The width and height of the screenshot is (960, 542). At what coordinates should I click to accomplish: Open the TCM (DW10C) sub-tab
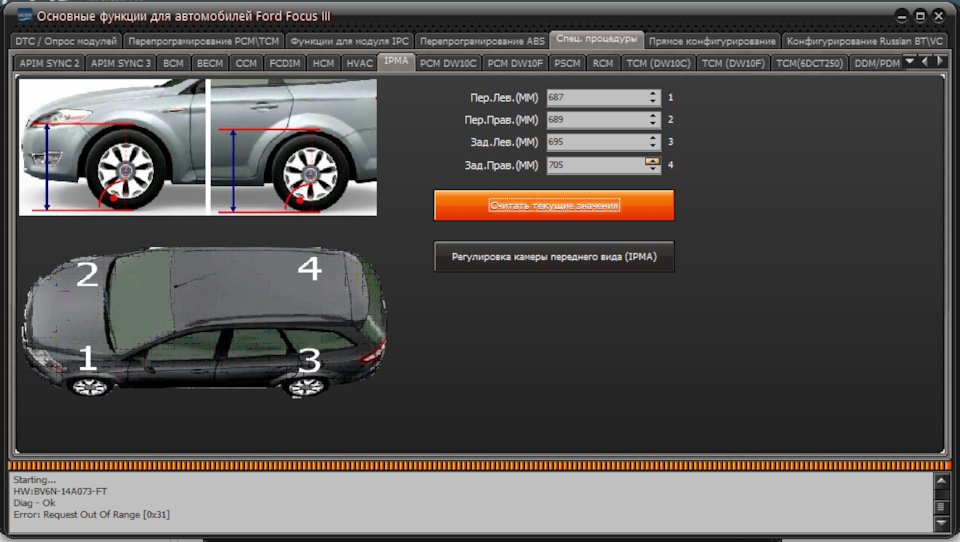coord(658,63)
